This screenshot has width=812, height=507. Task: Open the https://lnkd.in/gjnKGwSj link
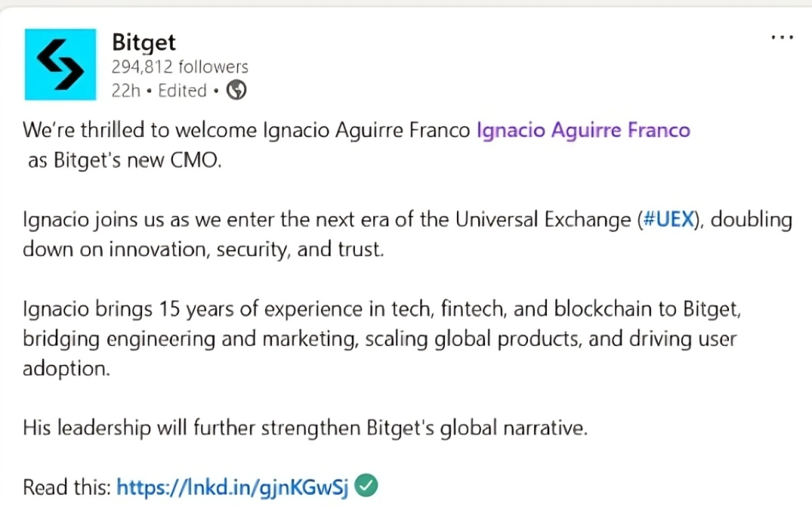click(x=233, y=486)
